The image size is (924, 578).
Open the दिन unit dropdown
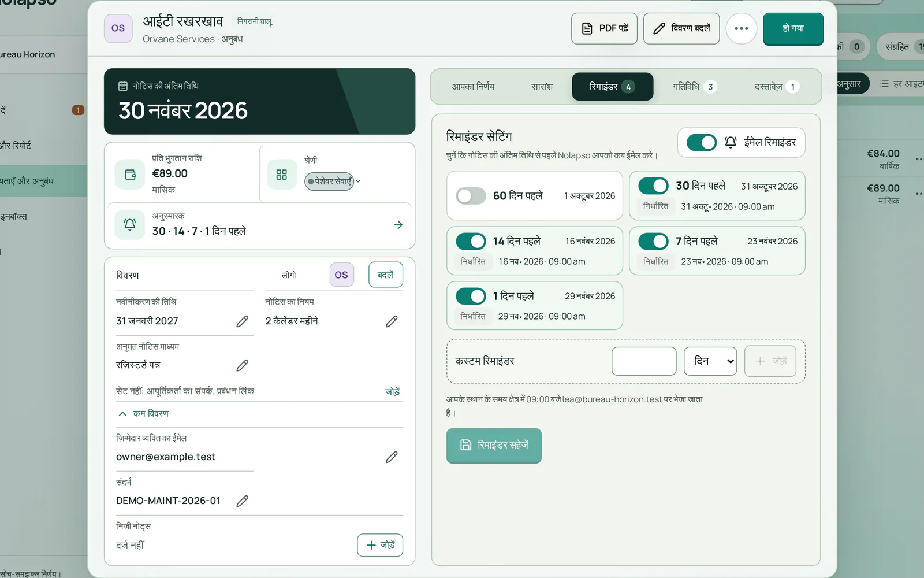(x=710, y=361)
